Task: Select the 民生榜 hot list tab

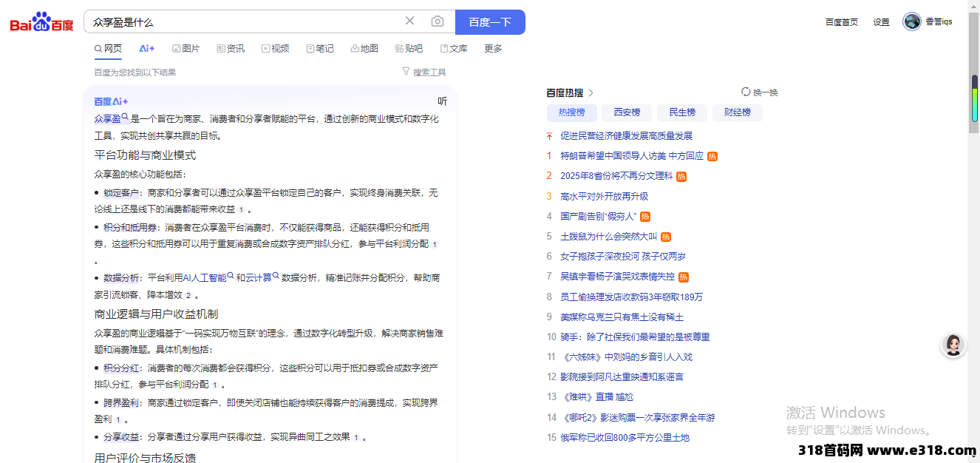Action: click(682, 112)
